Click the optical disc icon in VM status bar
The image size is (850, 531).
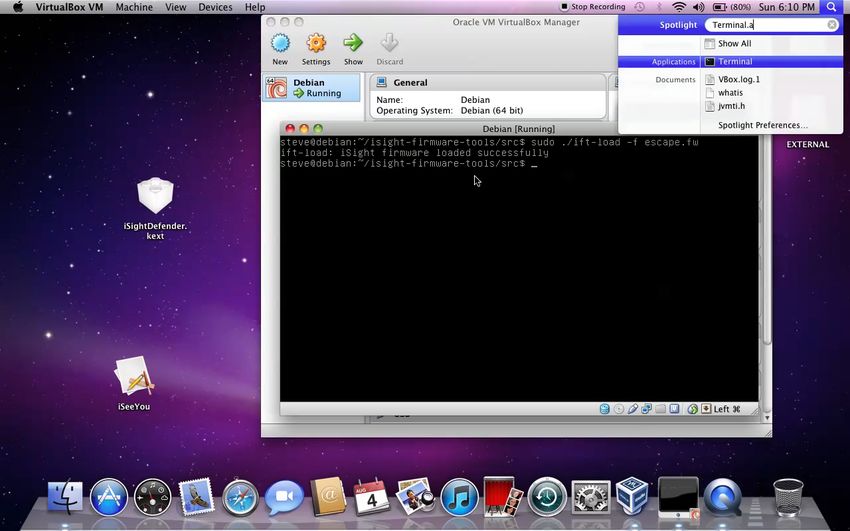[619, 409]
